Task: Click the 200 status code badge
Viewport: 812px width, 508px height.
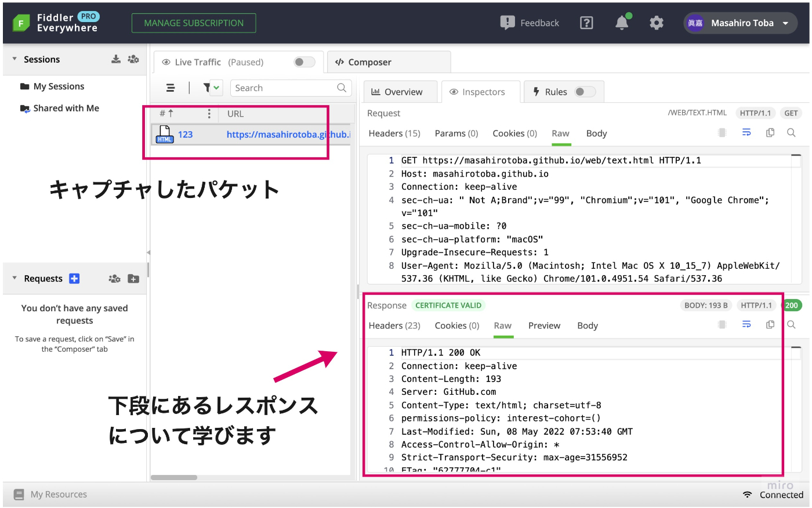Action: 792,305
